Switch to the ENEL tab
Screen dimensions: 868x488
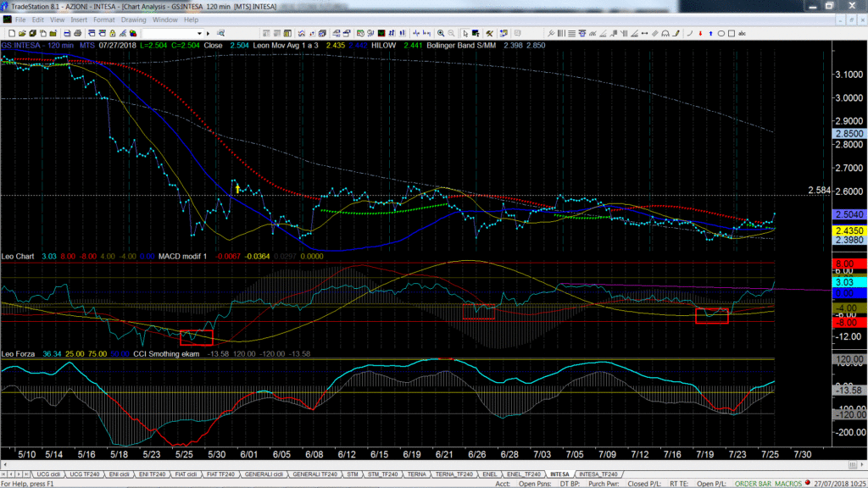coord(489,474)
